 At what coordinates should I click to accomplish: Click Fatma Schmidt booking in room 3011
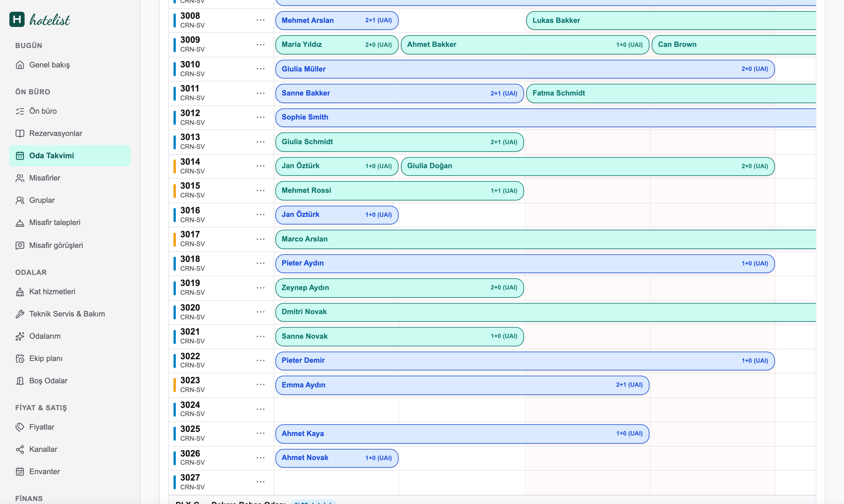click(x=671, y=93)
